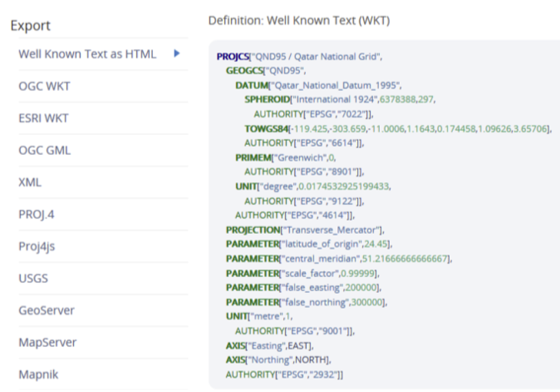This screenshot has height=392, width=560.
Task: Select Well Known Text as HTML export
Action: (x=87, y=54)
